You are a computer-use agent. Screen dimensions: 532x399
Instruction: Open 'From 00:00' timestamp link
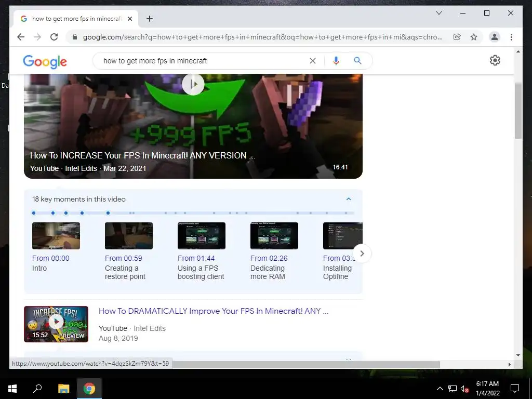(50, 258)
